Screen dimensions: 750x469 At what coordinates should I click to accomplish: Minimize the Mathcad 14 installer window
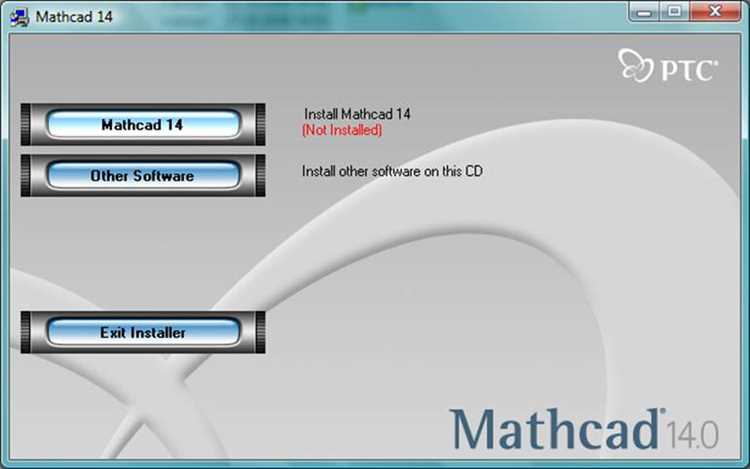(644, 11)
